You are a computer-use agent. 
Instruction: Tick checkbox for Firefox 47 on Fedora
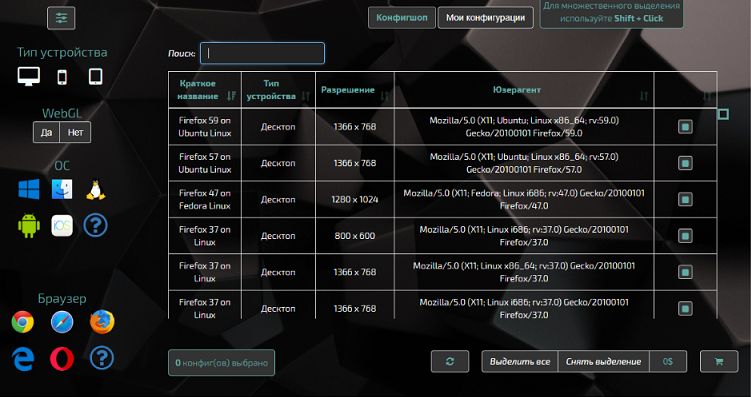point(685,200)
